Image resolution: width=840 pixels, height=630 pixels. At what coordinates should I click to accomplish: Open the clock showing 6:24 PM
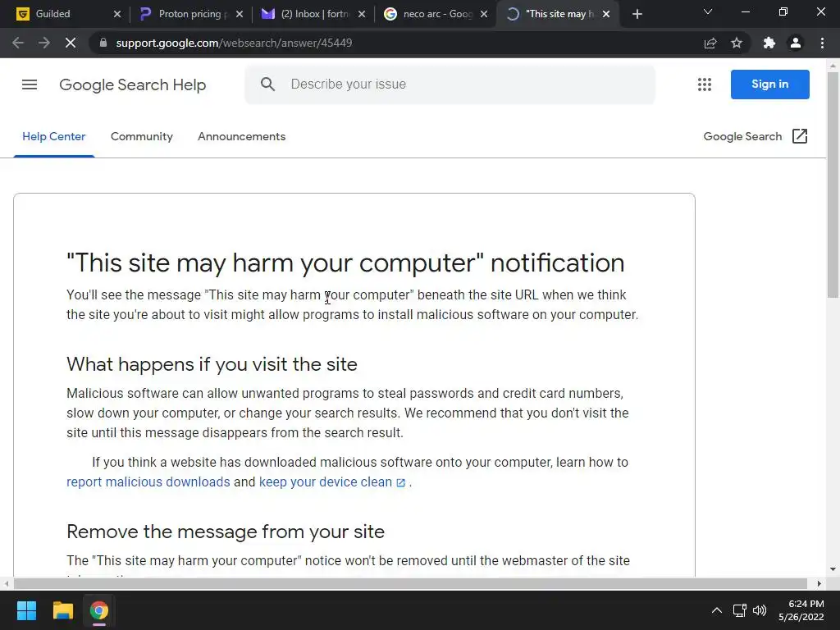[x=801, y=610]
